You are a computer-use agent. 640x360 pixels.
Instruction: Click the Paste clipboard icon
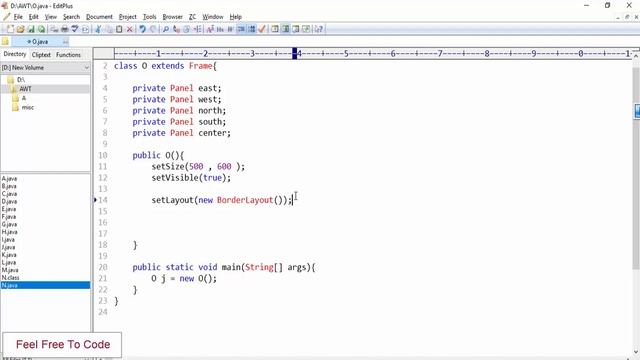point(119,29)
